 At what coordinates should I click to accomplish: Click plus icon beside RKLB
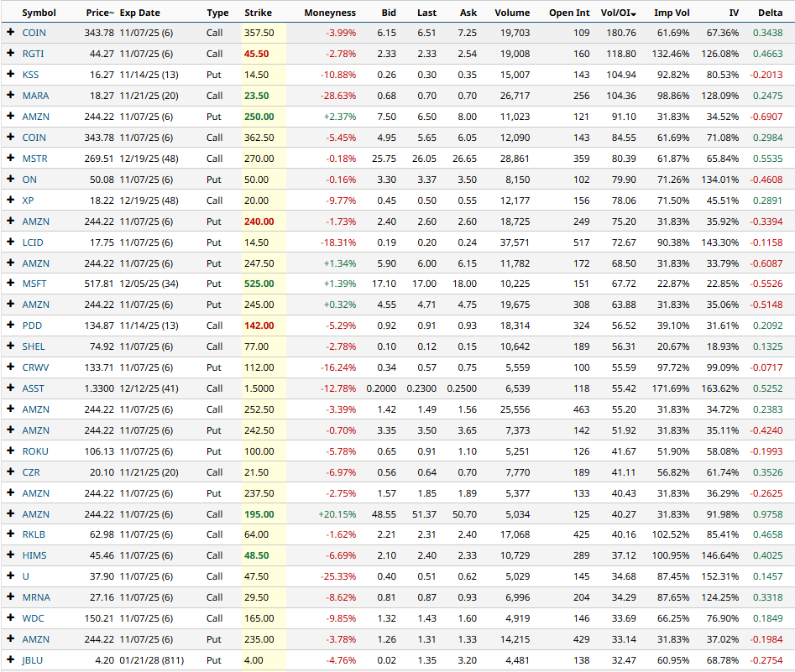(10, 534)
